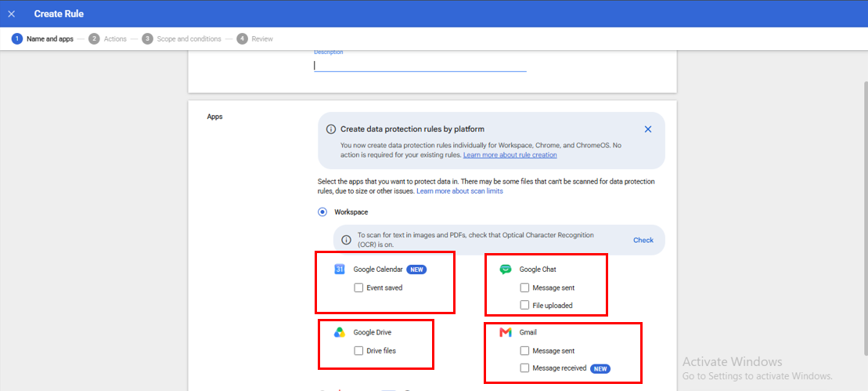
Task: Go to step 1 Name and apps
Action: click(42, 38)
